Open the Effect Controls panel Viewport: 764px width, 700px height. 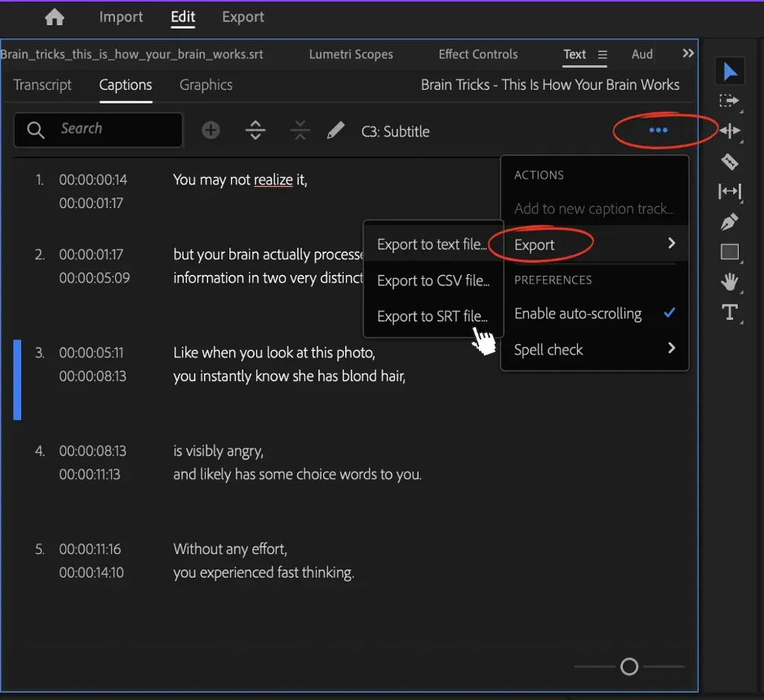click(x=478, y=54)
